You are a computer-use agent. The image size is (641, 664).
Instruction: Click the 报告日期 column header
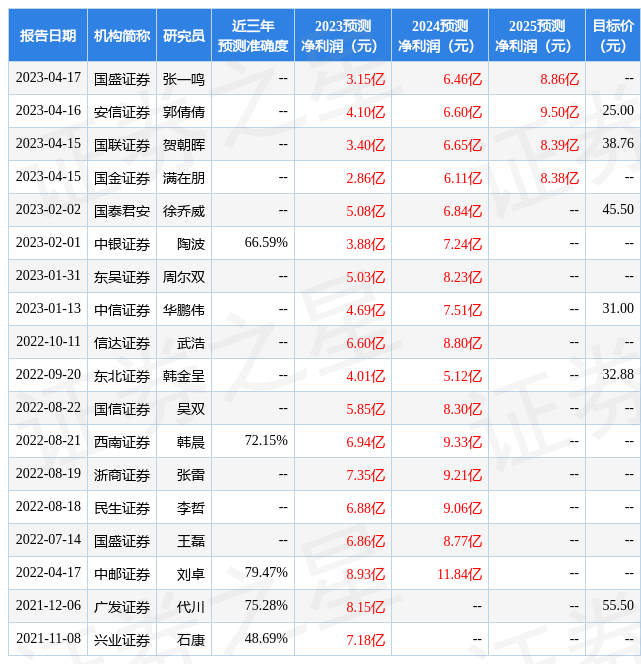pos(48,36)
